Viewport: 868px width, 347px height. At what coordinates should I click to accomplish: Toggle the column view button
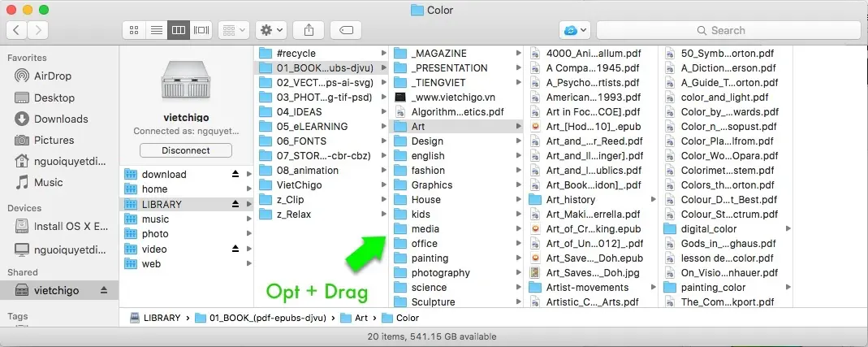point(178,30)
